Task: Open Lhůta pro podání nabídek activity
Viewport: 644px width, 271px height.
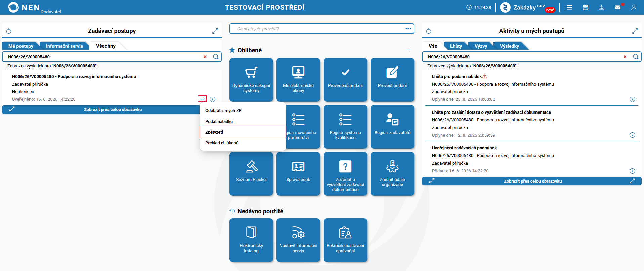Action: pos(457,76)
